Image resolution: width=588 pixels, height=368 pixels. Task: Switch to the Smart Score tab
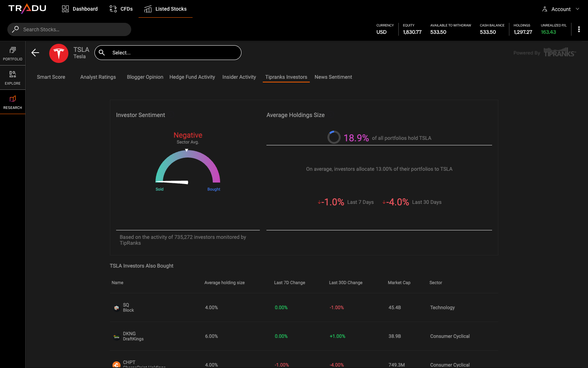click(51, 77)
